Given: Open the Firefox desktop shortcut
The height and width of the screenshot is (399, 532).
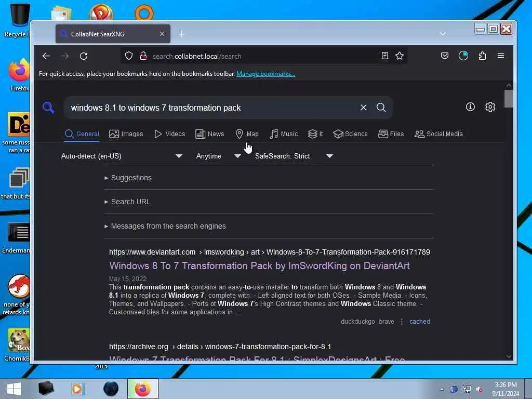Looking at the screenshot, I should (x=19, y=75).
